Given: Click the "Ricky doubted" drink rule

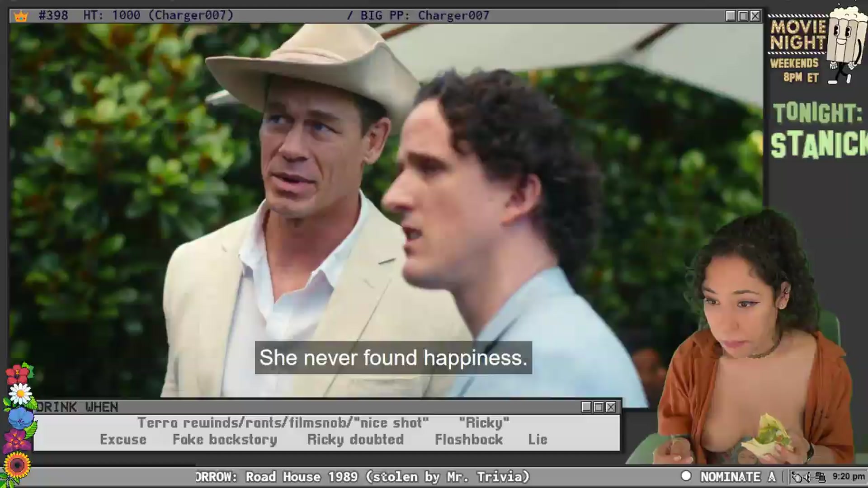Looking at the screenshot, I should (355, 440).
